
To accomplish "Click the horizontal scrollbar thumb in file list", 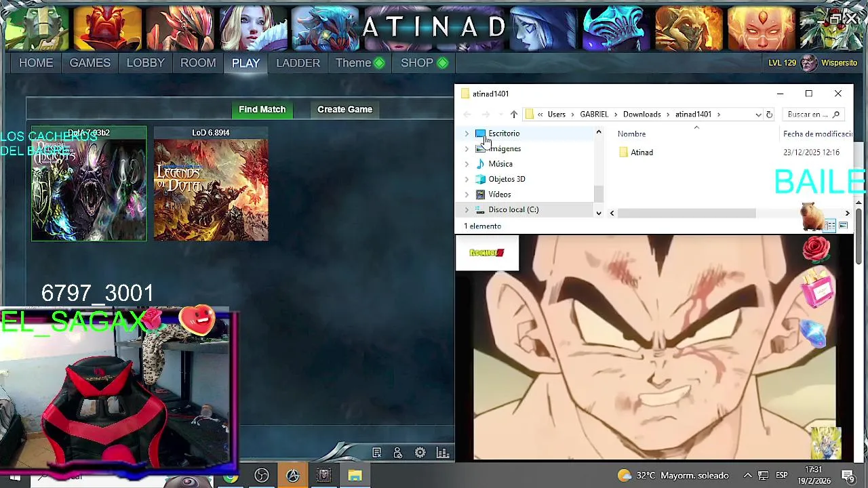I will coord(686,213).
